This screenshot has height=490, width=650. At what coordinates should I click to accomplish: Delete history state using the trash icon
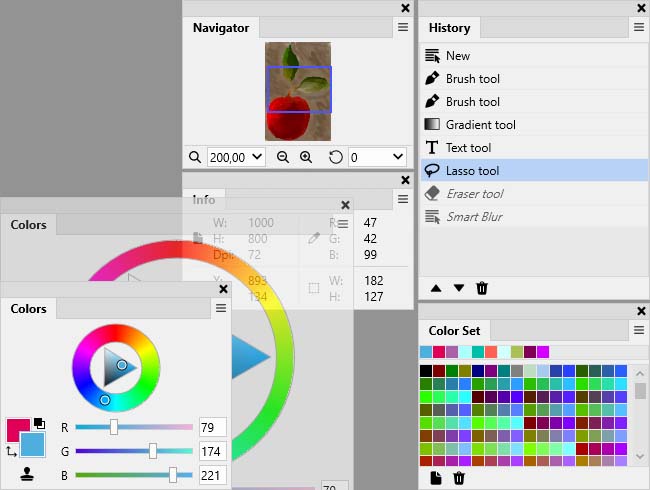click(x=482, y=288)
